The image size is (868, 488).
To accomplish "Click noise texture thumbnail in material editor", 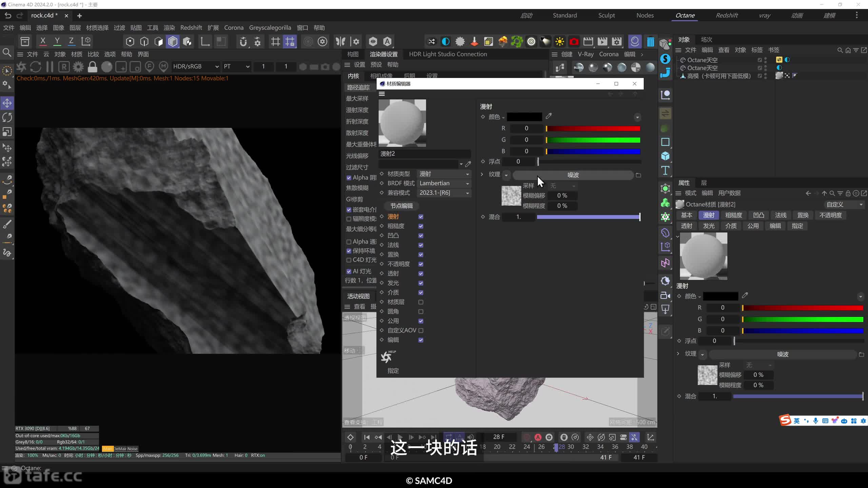I will [511, 196].
